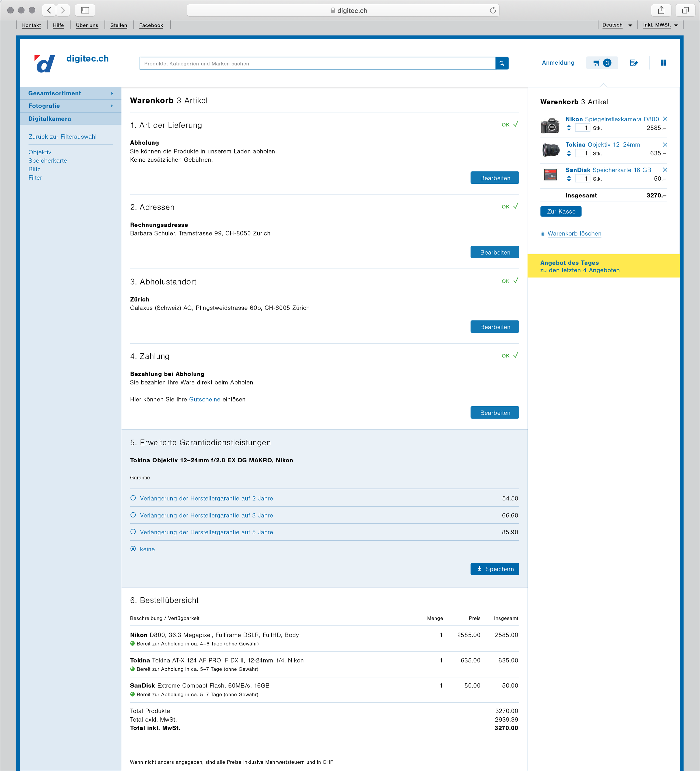Image resolution: width=700 pixels, height=771 pixels.
Task: Open the notes list icon beside the cart
Action: (633, 63)
